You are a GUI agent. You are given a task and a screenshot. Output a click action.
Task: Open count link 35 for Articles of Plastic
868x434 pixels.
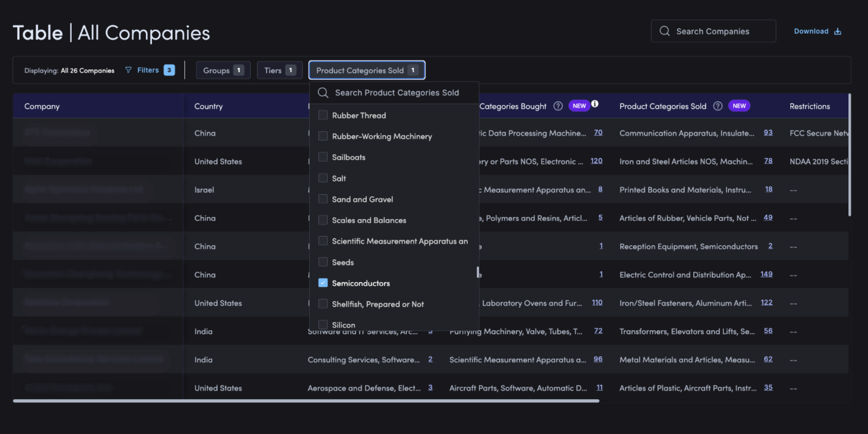(768, 388)
